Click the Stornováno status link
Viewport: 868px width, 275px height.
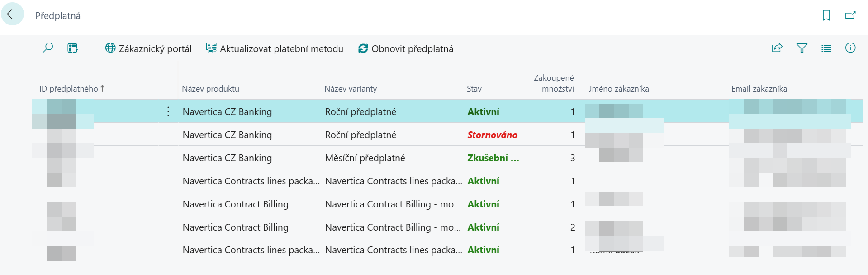[493, 135]
